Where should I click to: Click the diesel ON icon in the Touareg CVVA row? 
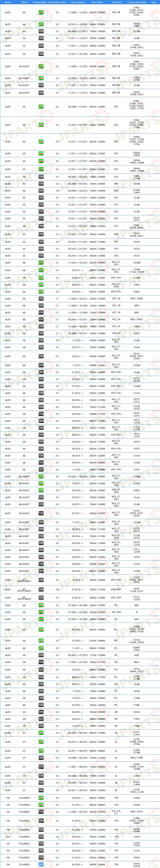[41, 851]
